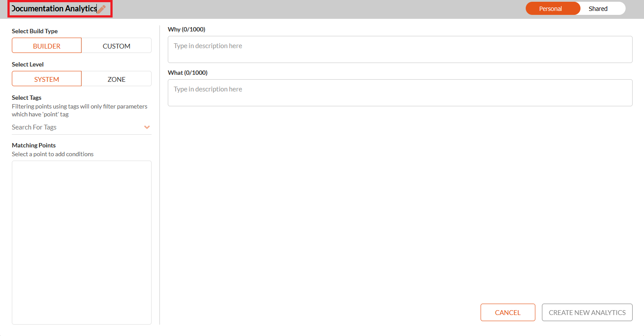Switch visibility to Personal
The height and width of the screenshot is (336, 644).
pos(553,9)
